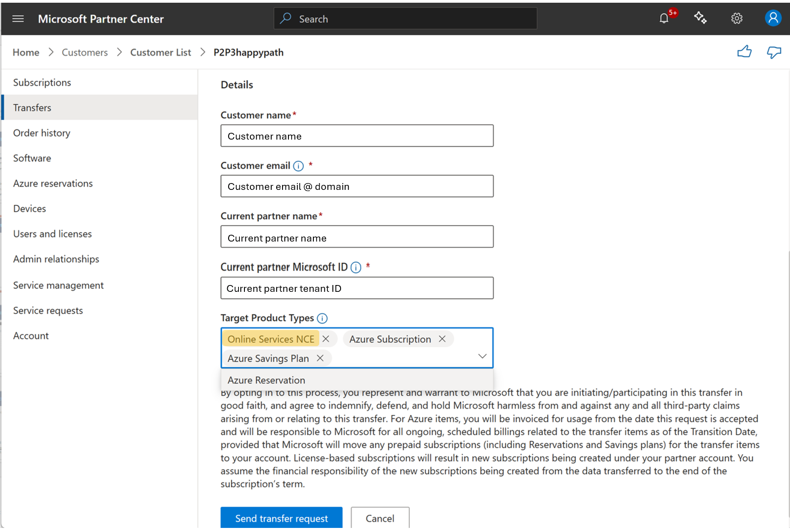Open the settings gear
Image resolution: width=790 pixels, height=532 pixels.
point(736,19)
